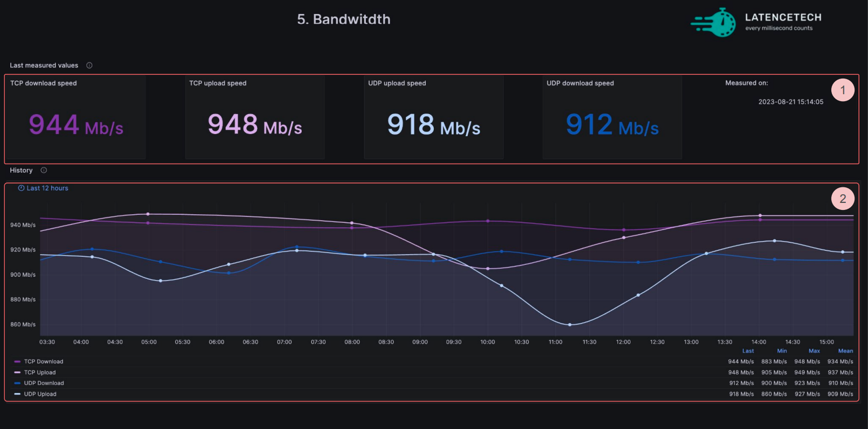Click the clock icon before Last 12 hours
The width and height of the screenshot is (868, 429).
click(x=22, y=188)
